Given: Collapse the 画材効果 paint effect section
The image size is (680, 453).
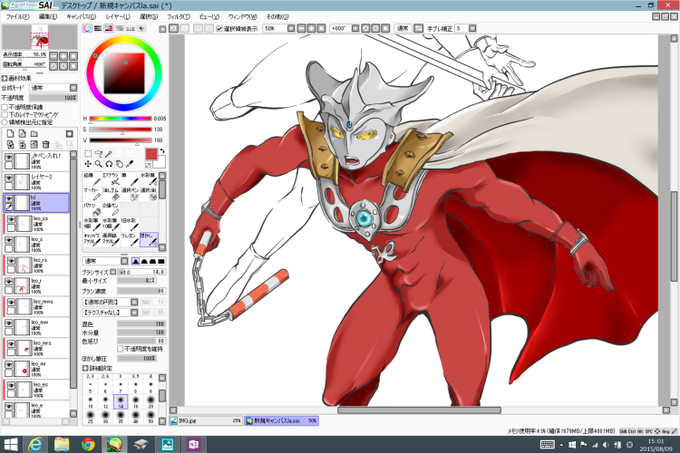Looking at the screenshot, I should click(x=5, y=78).
